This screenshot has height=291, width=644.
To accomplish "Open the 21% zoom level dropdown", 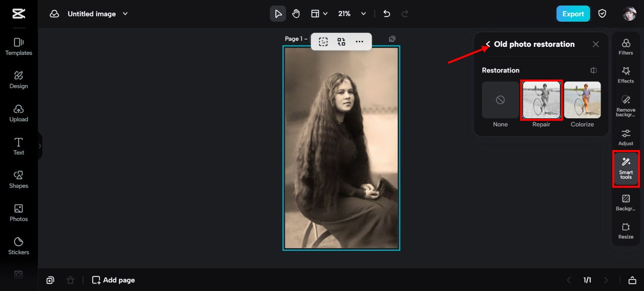I will pos(352,14).
